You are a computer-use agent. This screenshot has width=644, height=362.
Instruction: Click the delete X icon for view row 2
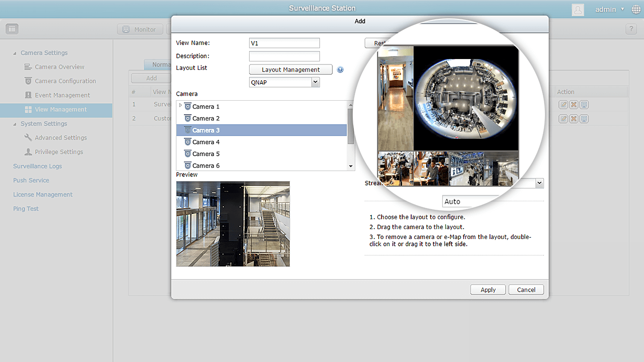point(574,119)
